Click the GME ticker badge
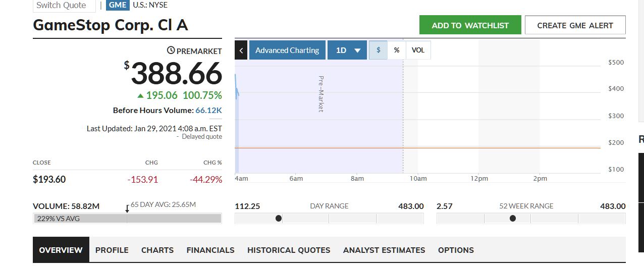Viewport: 644px width, 266px height. pyautogui.click(x=118, y=5)
